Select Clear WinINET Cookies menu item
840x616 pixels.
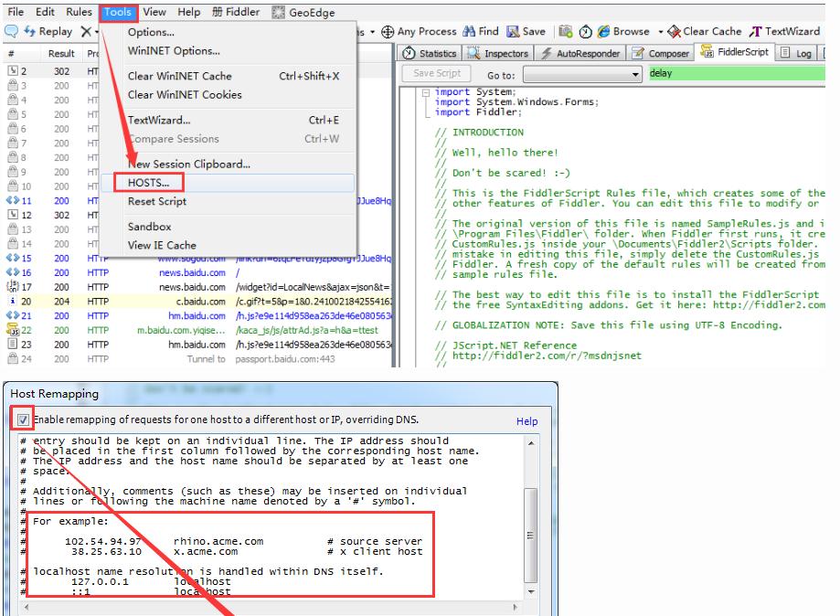point(228,95)
